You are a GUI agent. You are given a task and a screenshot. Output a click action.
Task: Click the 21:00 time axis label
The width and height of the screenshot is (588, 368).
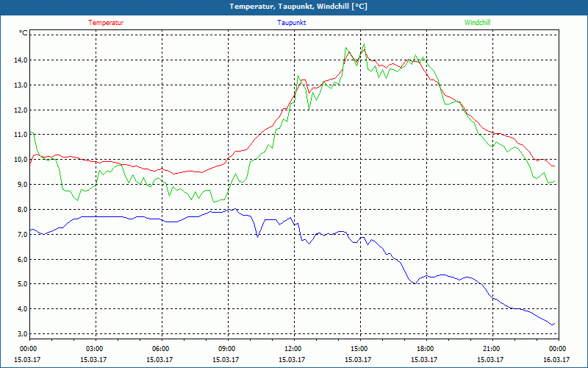492,349
